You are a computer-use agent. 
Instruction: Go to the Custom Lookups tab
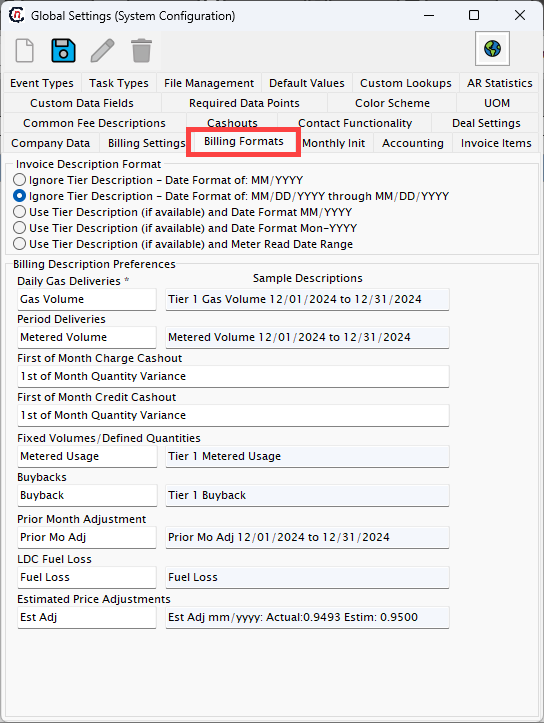[x=406, y=83]
